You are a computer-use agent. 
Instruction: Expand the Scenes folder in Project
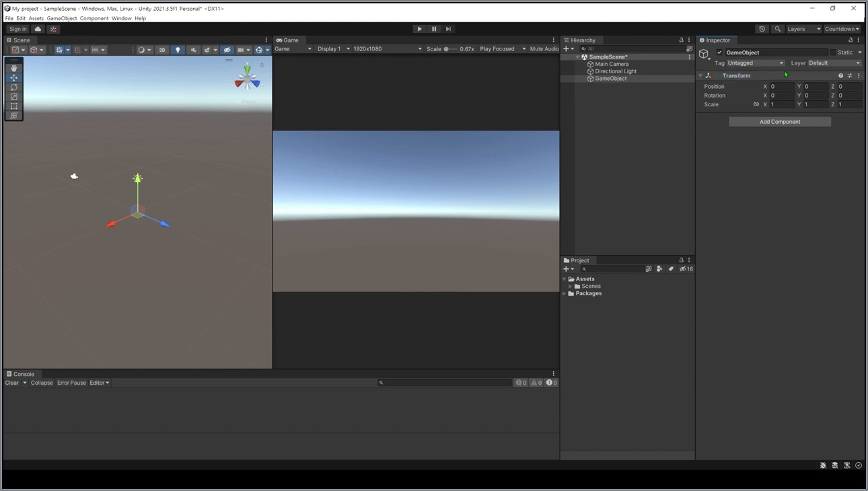(x=571, y=287)
